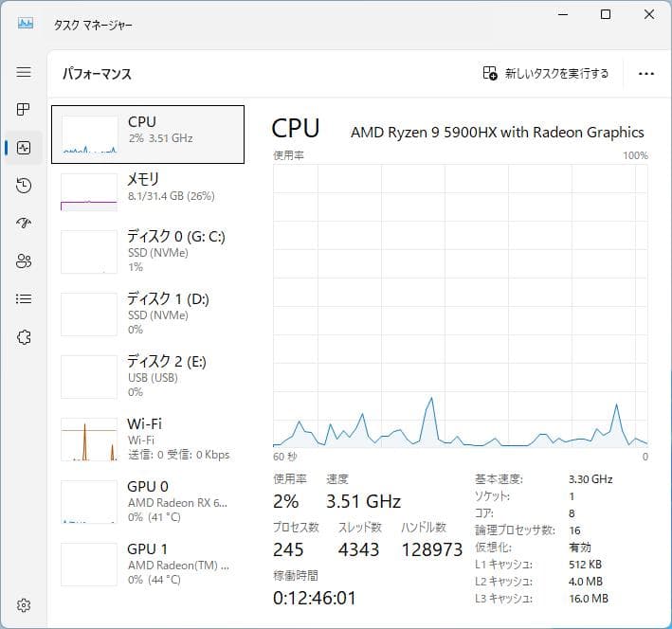Click the パフォーマンス page heading
This screenshot has height=629, width=672.
coord(97,74)
